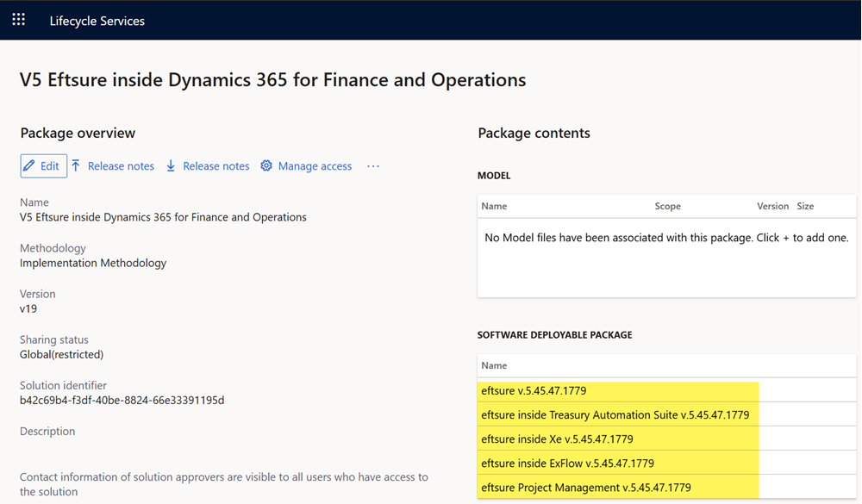This screenshot has width=862, height=504.
Task: Click the Global(restricted) sharing status value
Action: 61,354
